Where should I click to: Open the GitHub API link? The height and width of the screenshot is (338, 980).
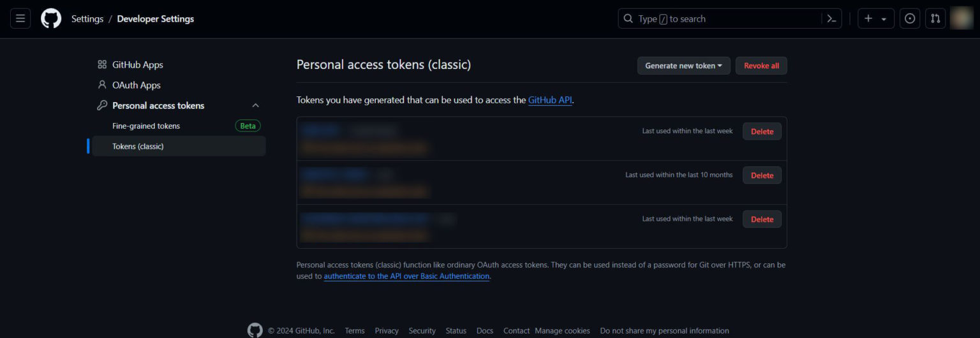tap(550, 100)
